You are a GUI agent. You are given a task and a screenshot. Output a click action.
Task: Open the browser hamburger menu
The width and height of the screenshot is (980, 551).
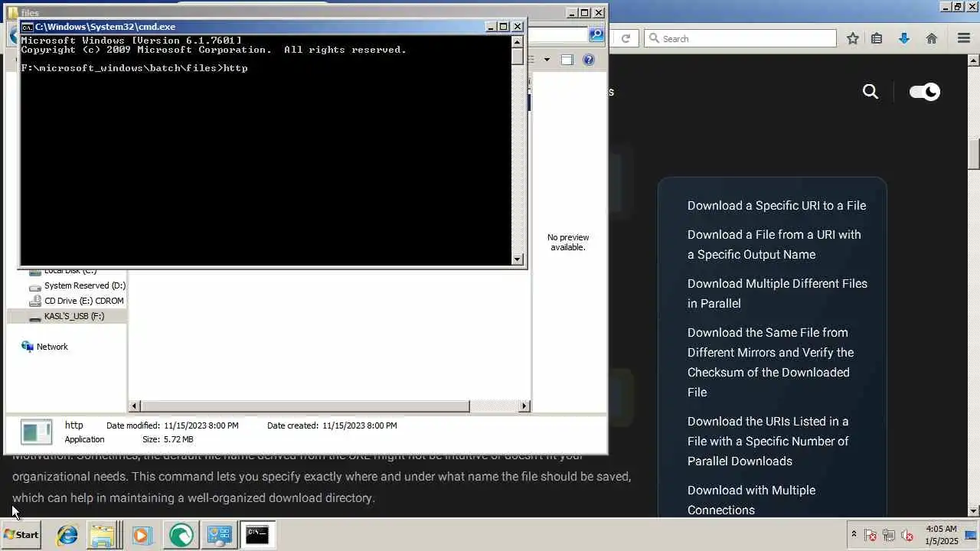[x=964, y=38]
